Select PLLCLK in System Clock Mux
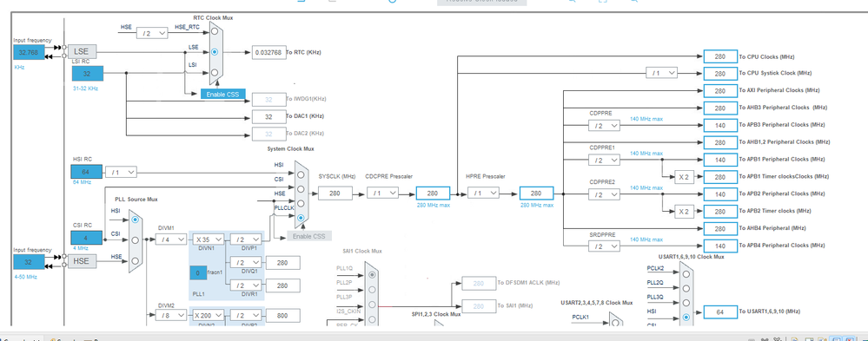The image size is (868, 341). pos(301,218)
